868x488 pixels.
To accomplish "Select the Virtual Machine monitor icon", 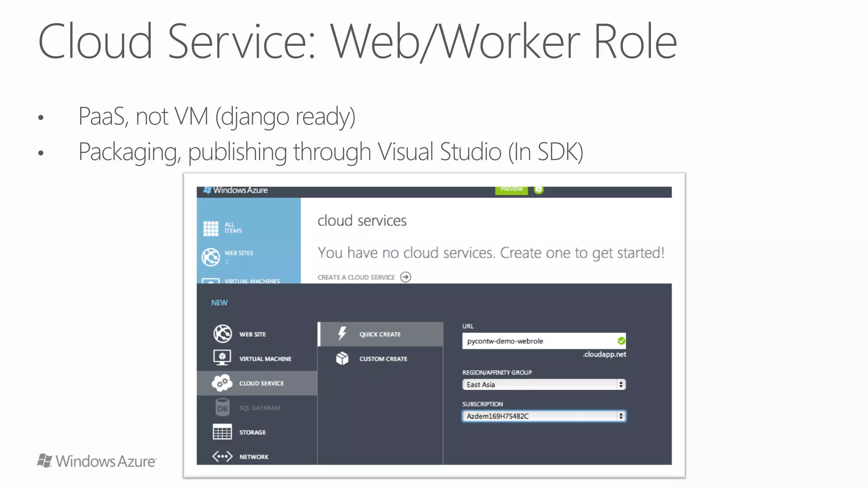I will [222, 358].
